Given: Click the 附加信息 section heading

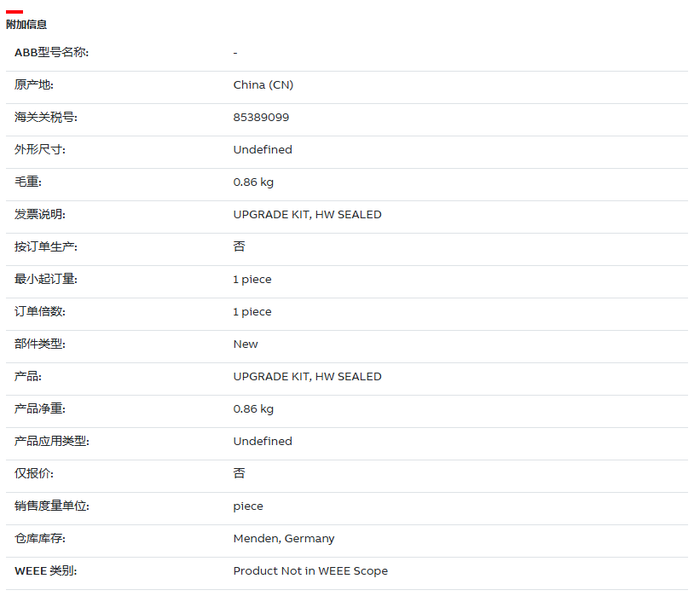Looking at the screenshot, I should click(26, 25).
